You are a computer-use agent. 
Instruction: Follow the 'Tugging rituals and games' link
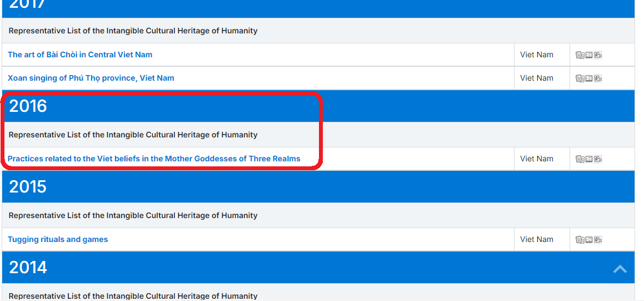tap(58, 239)
